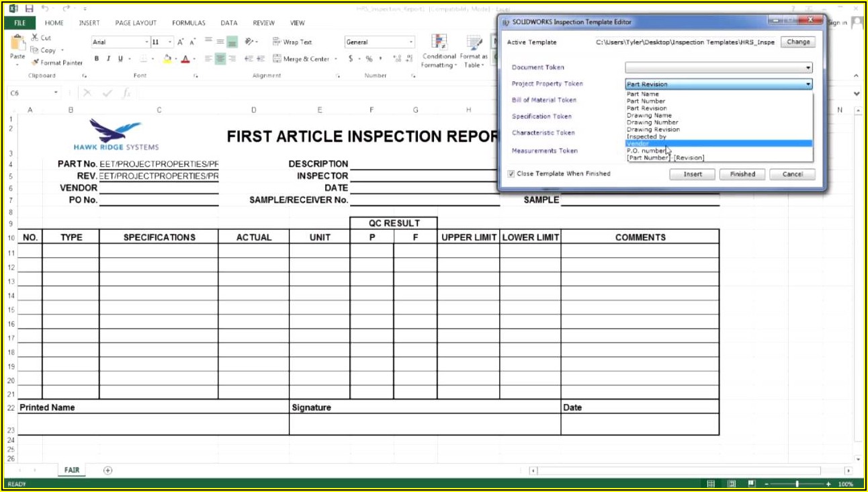
Task: Add a new sheet with plus icon
Action: pyautogui.click(x=107, y=470)
